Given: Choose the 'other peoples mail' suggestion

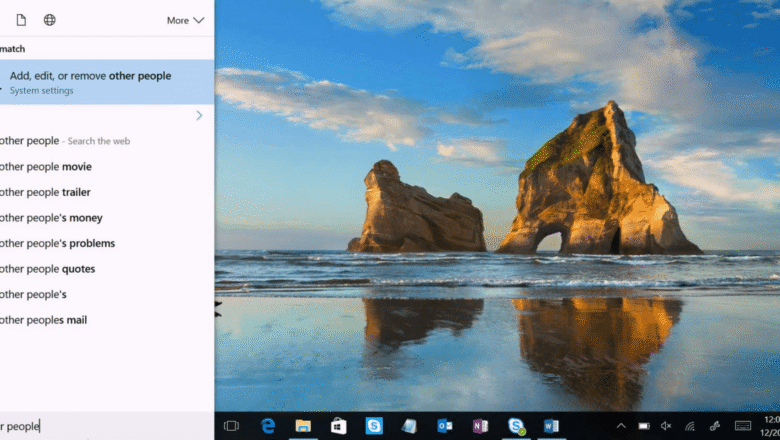Looking at the screenshot, I should (x=43, y=320).
